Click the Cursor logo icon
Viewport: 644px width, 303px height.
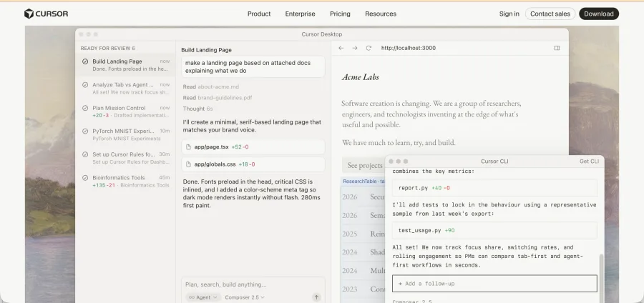point(29,14)
